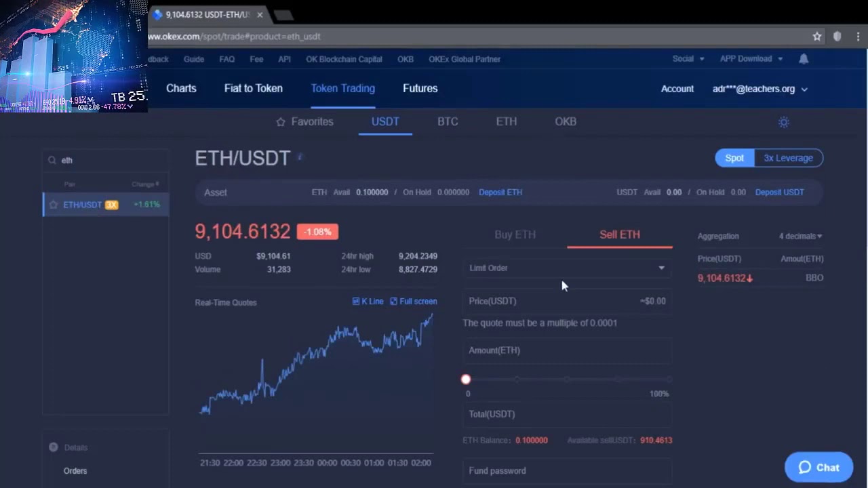Click the Details circle icon in sidebar
Image resolution: width=868 pixels, height=488 pixels.
point(54,447)
